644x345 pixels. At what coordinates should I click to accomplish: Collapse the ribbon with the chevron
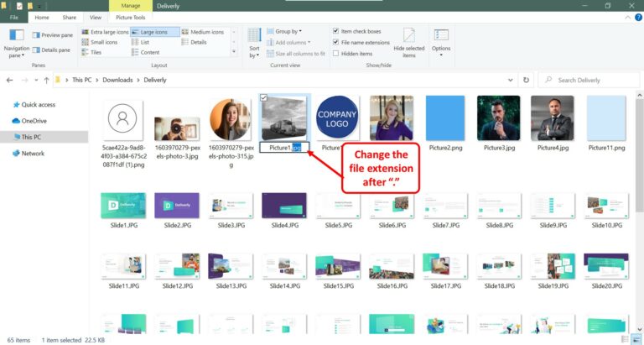click(x=627, y=18)
